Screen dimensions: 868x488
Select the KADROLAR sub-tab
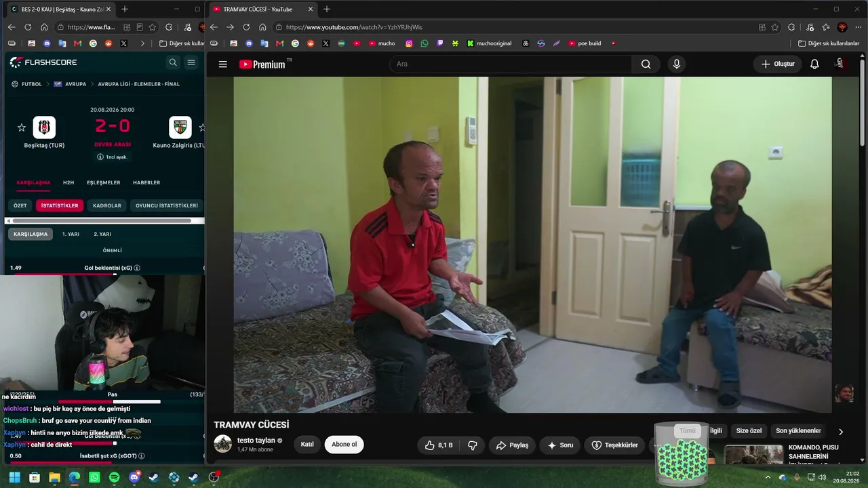(107, 205)
